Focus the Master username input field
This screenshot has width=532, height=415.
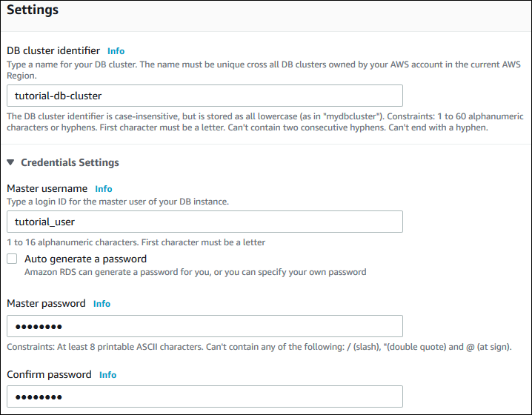coord(205,222)
